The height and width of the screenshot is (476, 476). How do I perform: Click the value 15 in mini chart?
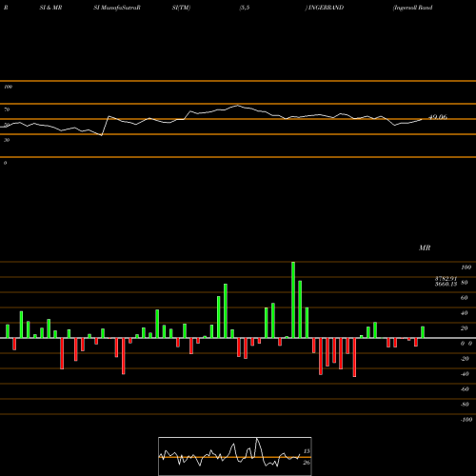[307, 451]
